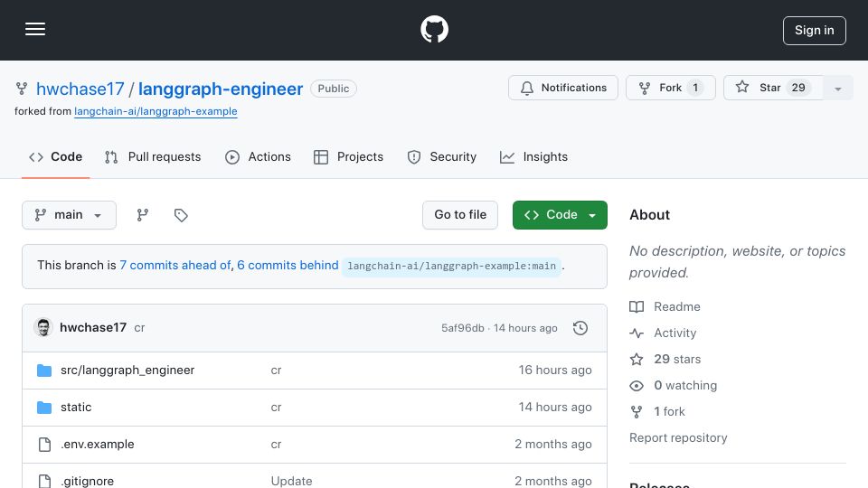Click the About heading

click(649, 215)
